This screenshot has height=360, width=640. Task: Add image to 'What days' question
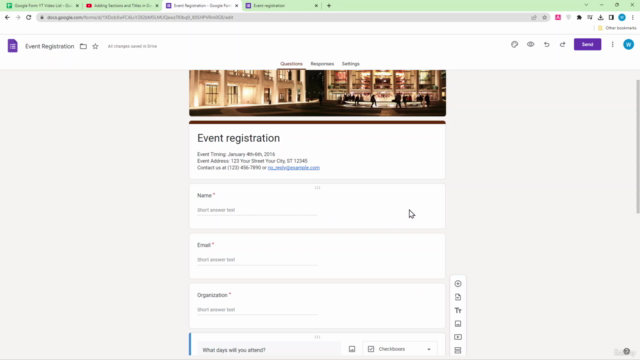click(x=352, y=349)
